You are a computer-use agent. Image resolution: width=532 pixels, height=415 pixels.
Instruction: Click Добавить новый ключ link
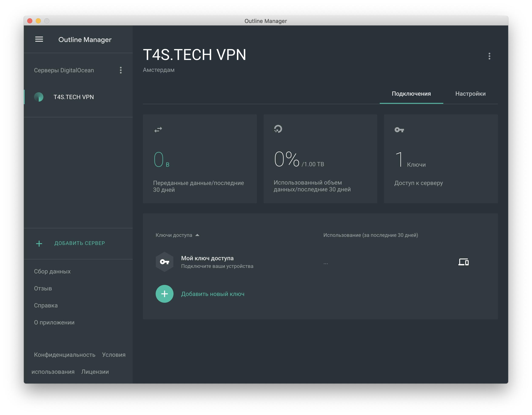pyautogui.click(x=213, y=294)
